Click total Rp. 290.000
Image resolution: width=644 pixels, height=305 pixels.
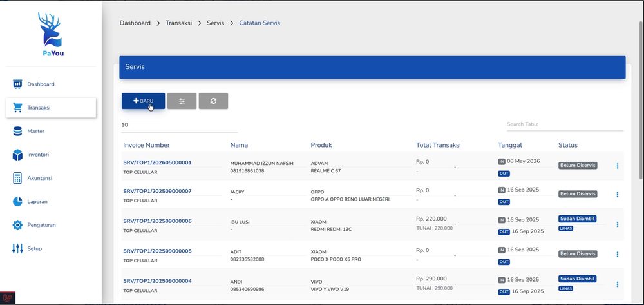pyautogui.click(x=431, y=279)
